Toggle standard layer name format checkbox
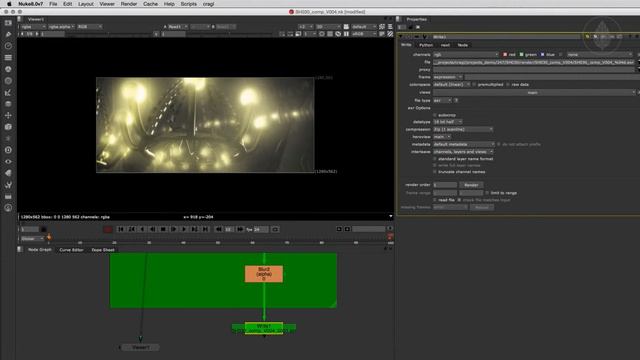Screen dimensions: 640x360 click(x=435, y=159)
